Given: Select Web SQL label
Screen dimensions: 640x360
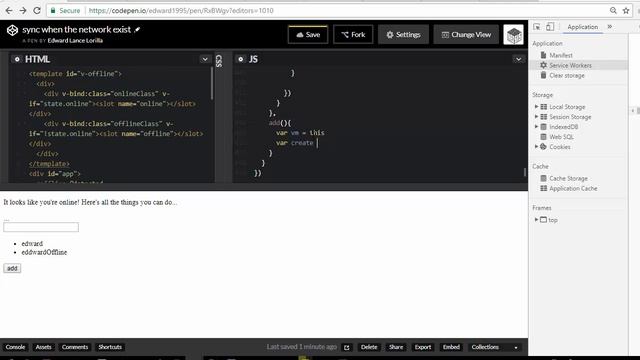Looking at the screenshot, I should coord(561,137).
